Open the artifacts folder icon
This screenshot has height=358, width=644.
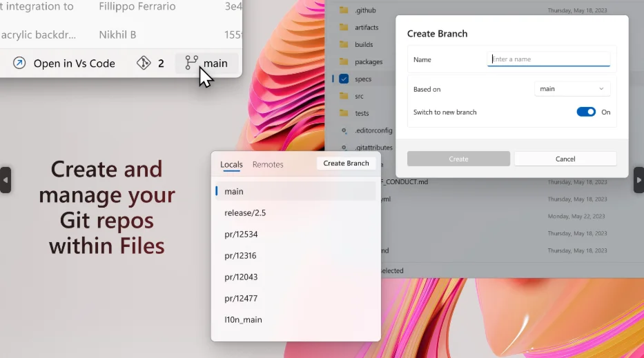click(344, 28)
